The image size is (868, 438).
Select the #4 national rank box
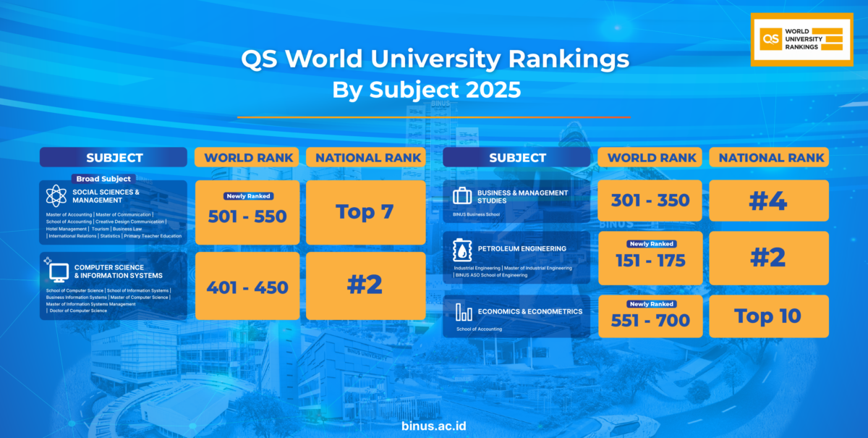pos(768,201)
